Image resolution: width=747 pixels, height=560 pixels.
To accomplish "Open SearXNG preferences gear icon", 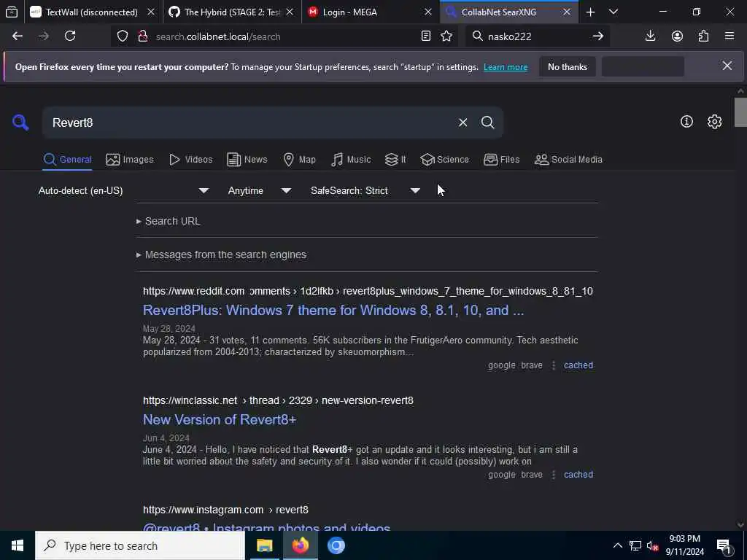I will pyautogui.click(x=714, y=122).
